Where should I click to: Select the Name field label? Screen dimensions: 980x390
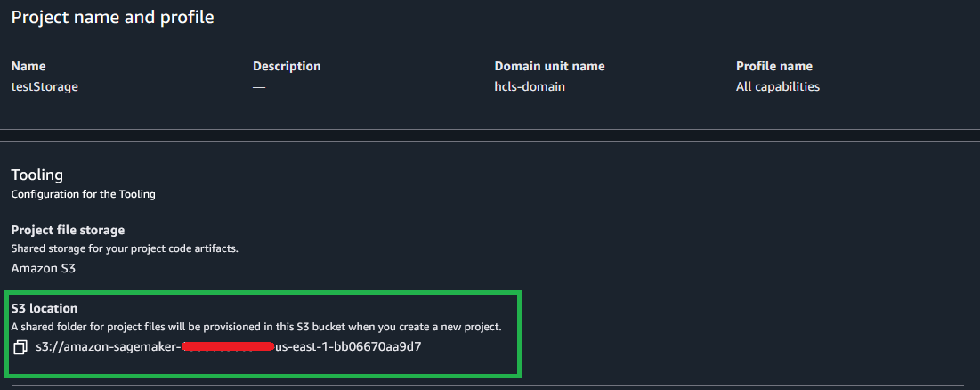(x=28, y=66)
